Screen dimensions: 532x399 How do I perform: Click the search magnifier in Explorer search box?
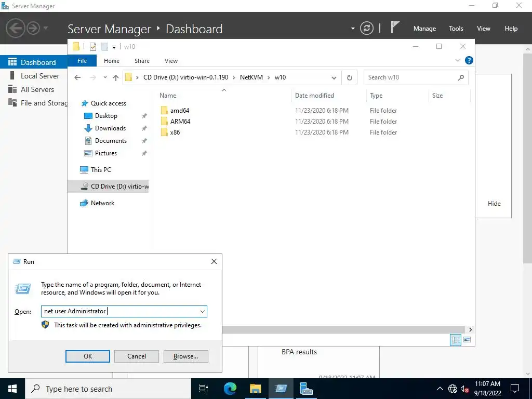[461, 77]
